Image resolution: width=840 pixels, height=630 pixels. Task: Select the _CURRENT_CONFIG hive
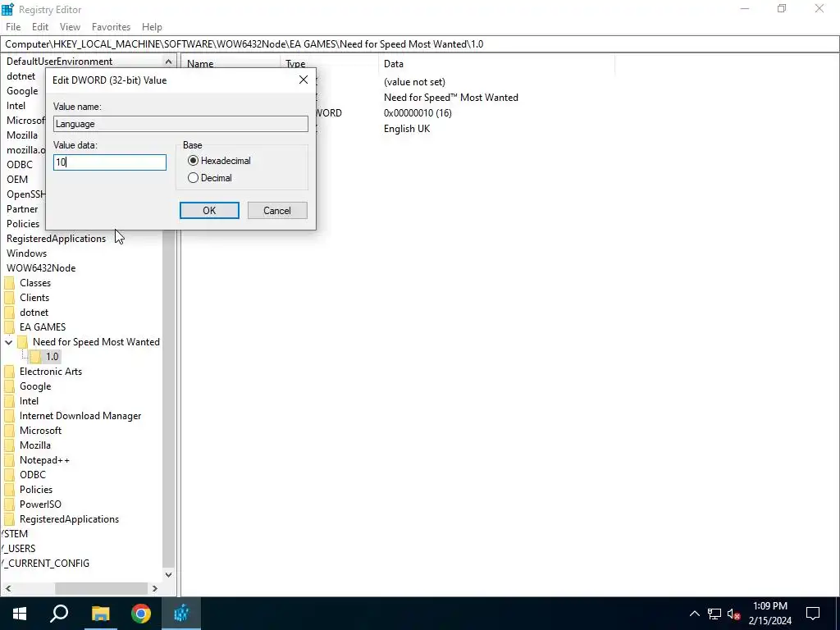pyautogui.click(x=46, y=564)
